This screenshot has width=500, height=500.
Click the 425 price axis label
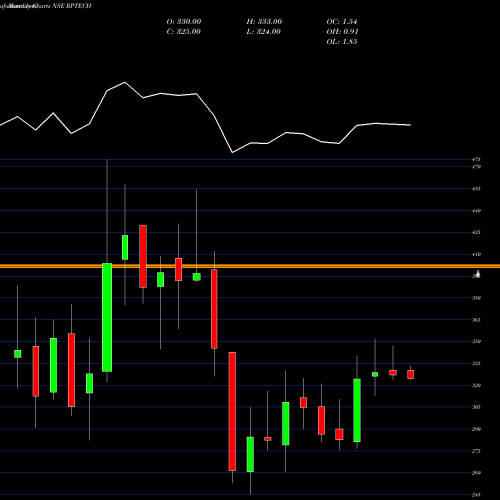click(x=476, y=232)
